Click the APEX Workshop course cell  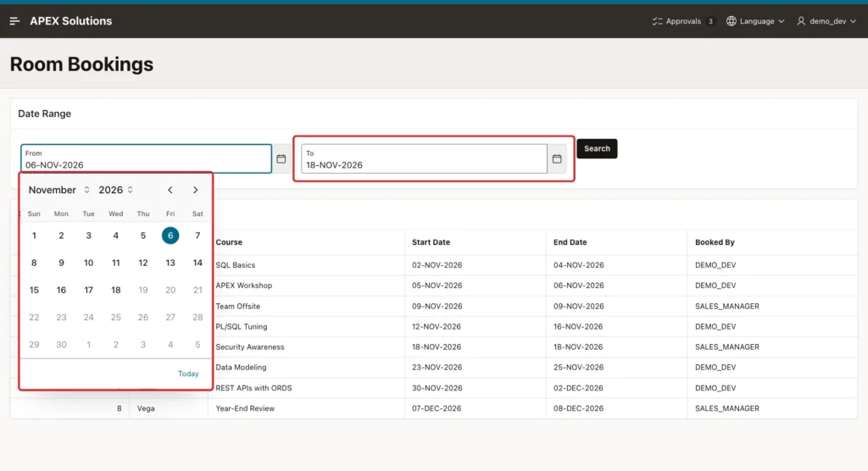307,285
